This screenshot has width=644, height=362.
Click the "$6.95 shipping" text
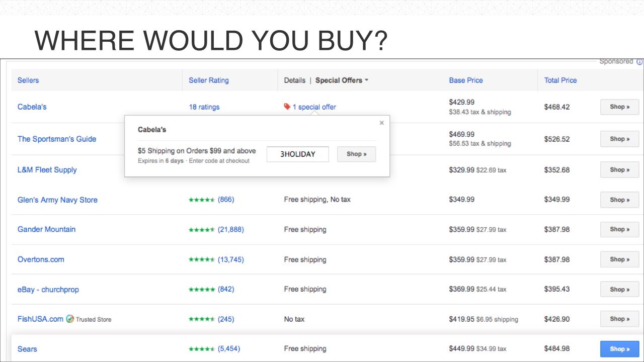(x=497, y=319)
